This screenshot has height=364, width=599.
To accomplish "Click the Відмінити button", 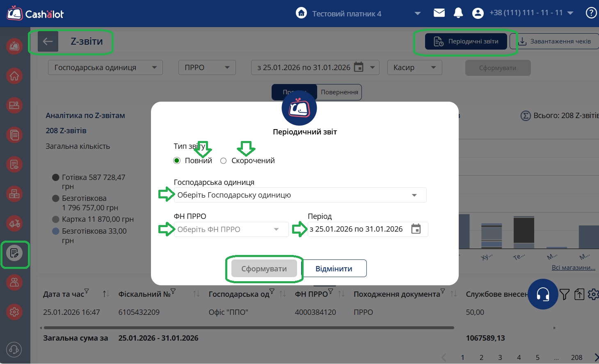I will (334, 268).
